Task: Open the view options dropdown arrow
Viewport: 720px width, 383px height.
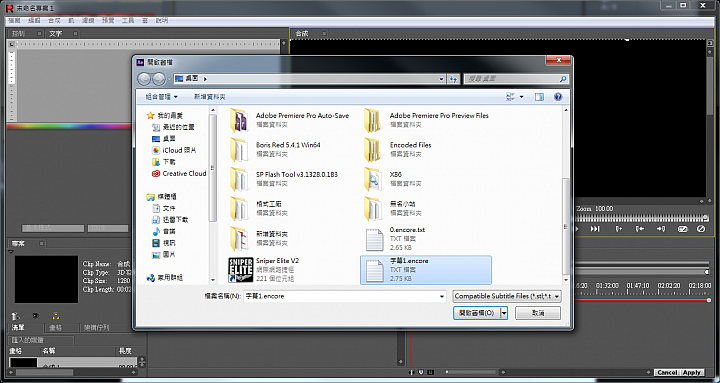Action: click(521, 97)
